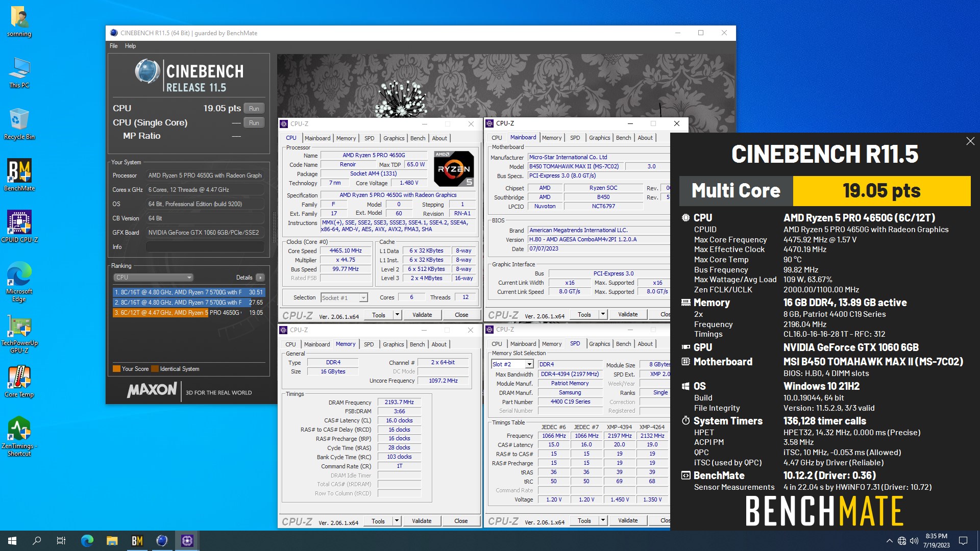Click the yellow 19.05 pts score banner
This screenshot has width=980, height=551.
881,191
